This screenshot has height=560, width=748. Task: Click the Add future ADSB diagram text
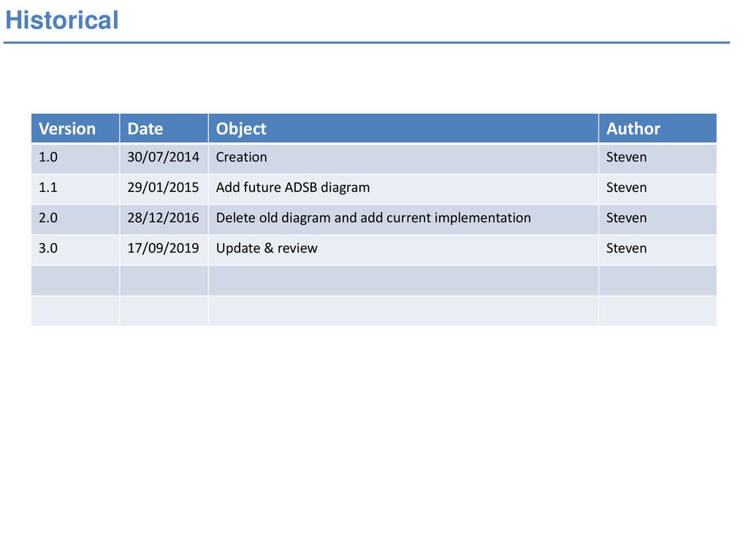coord(293,188)
